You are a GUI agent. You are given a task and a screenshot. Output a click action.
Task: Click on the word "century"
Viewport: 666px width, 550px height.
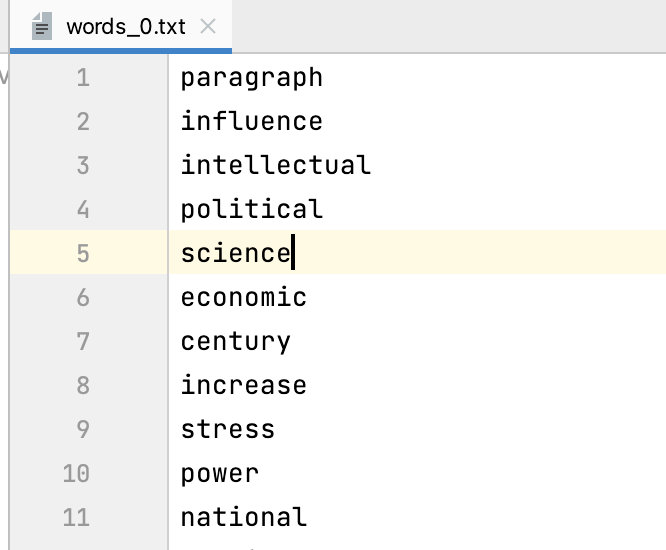coord(235,342)
